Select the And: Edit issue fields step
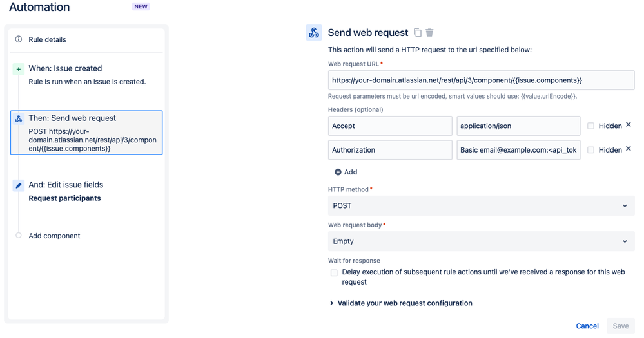 pyautogui.click(x=86, y=191)
